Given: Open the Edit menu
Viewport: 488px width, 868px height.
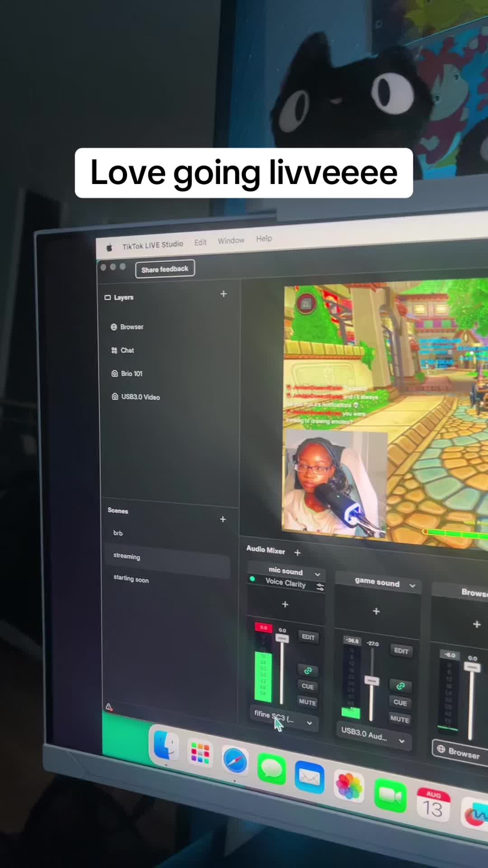Looking at the screenshot, I should [200, 242].
